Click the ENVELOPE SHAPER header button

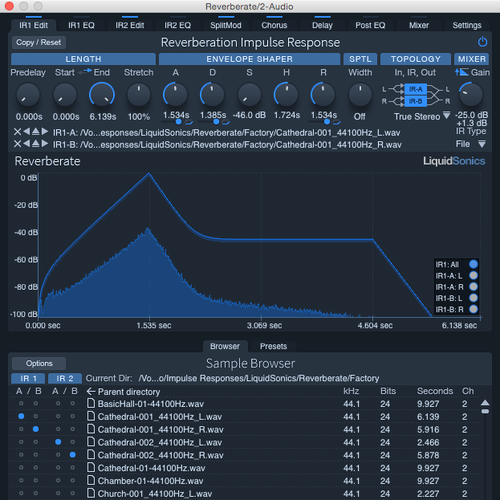[249, 59]
